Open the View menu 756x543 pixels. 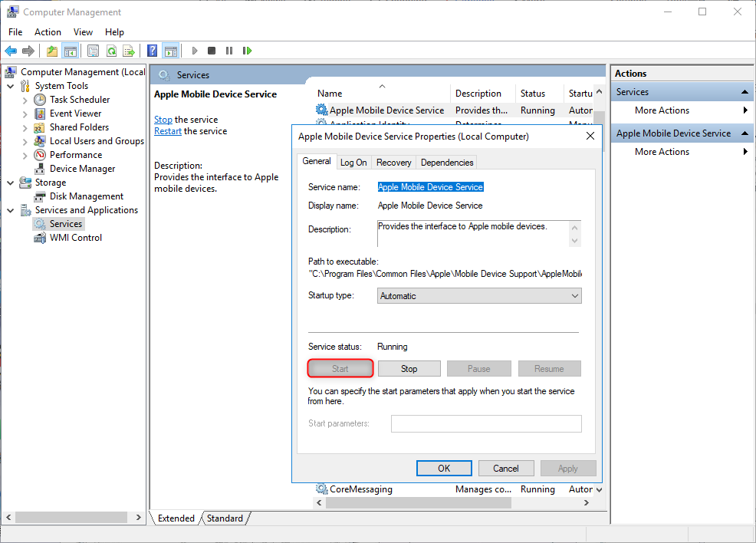click(83, 31)
